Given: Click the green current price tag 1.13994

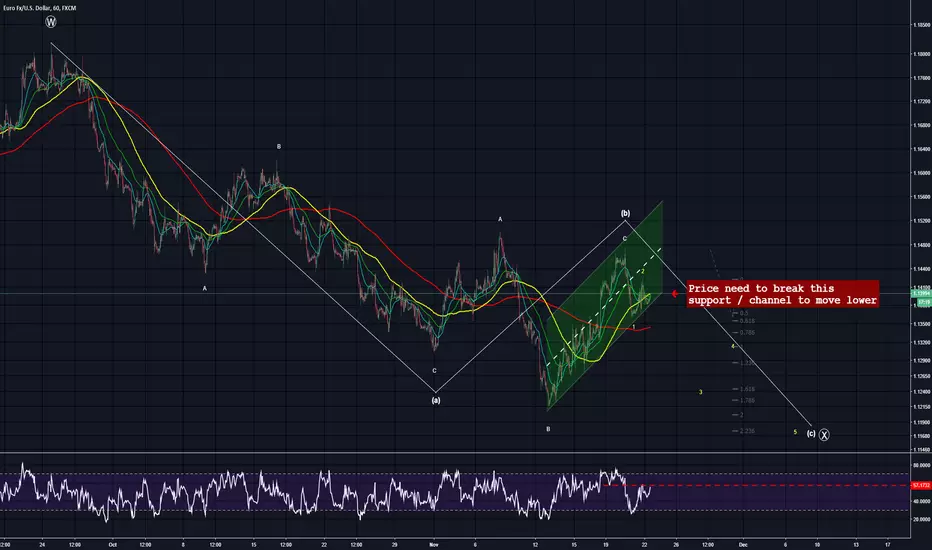Looking at the screenshot, I should (x=921, y=294).
